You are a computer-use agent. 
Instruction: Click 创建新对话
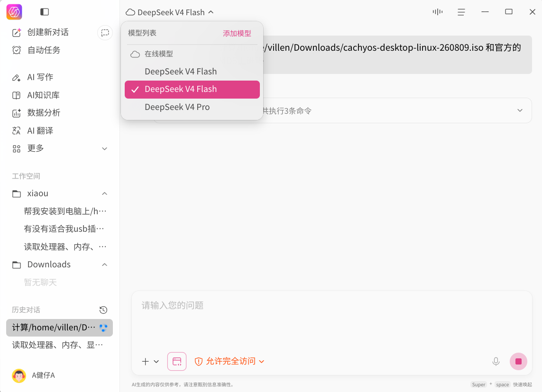48,32
